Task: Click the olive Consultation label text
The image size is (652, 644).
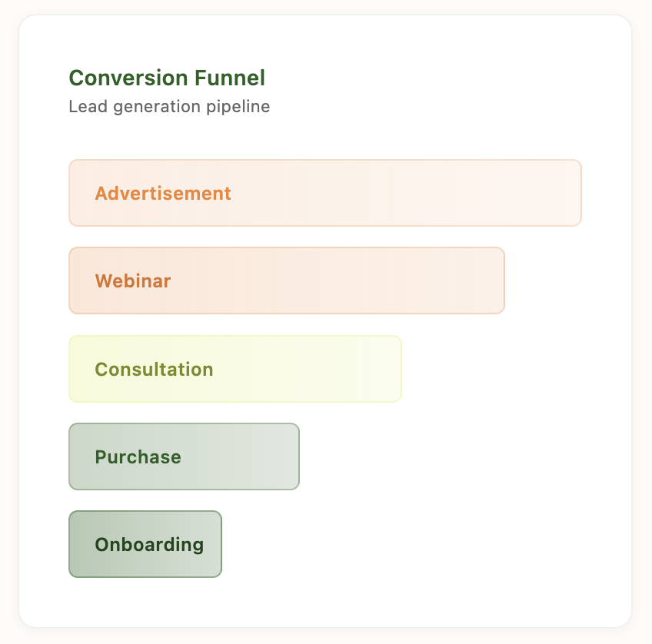Action: point(154,369)
